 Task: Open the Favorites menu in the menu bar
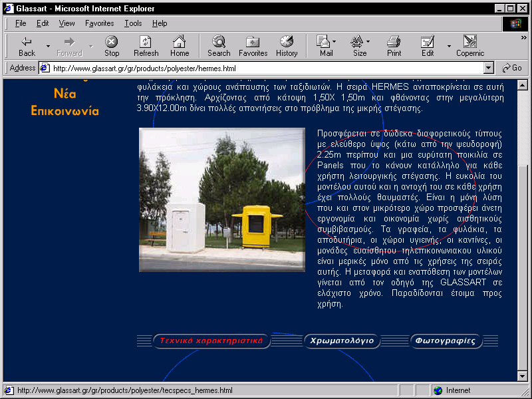(99, 23)
